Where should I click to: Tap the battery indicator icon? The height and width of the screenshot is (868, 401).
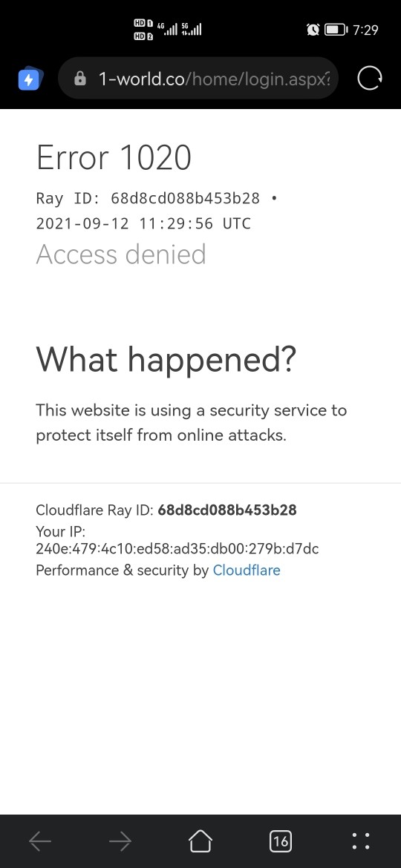pyautogui.click(x=336, y=30)
